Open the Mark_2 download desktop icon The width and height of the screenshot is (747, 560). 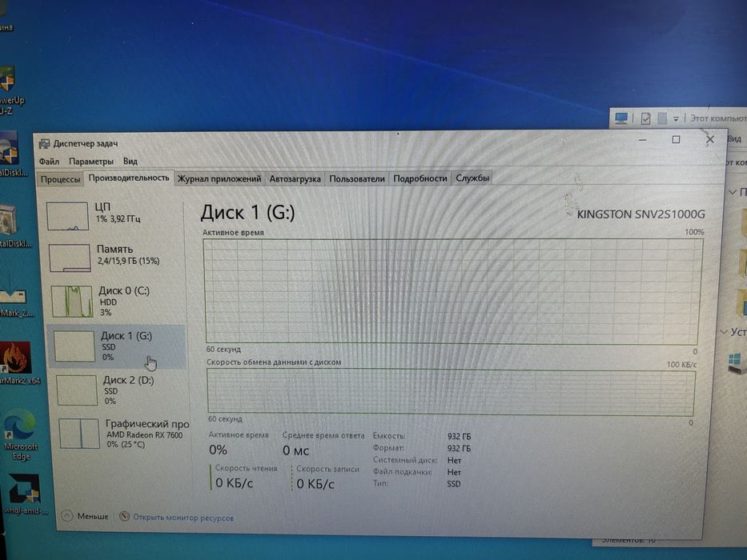[15, 299]
